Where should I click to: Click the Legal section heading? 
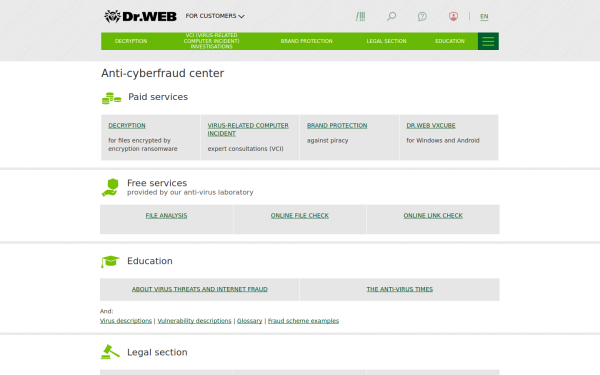click(x=157, y=352)
